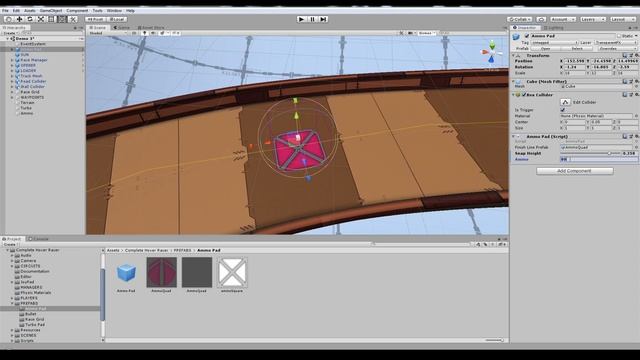Toggle the Is Trigger checkbox
Screen dimensions: 640x360
pyautogui.click(x=563, y=110)
